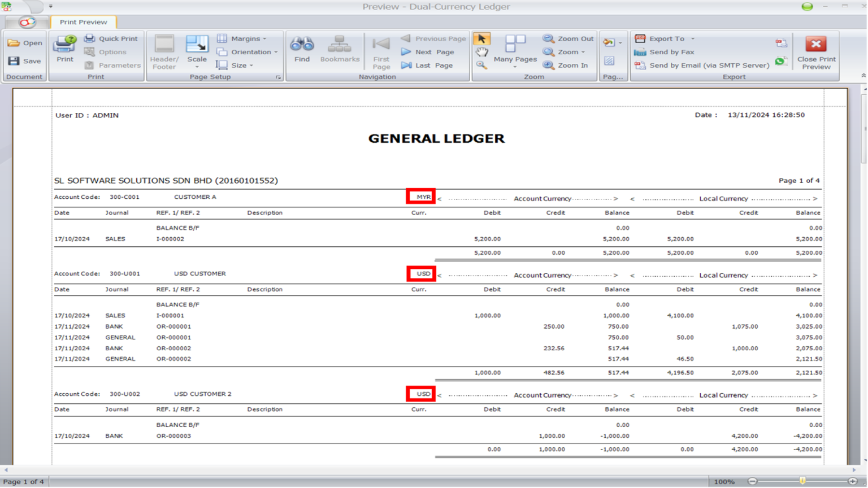Click the PDF email icon in Export group
The image size is (868, 488).
781,43
